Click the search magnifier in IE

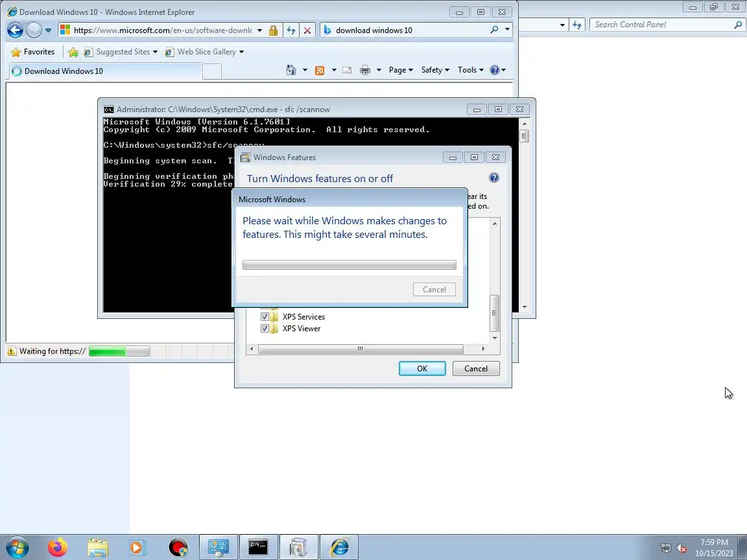click(x=495, y=30)
